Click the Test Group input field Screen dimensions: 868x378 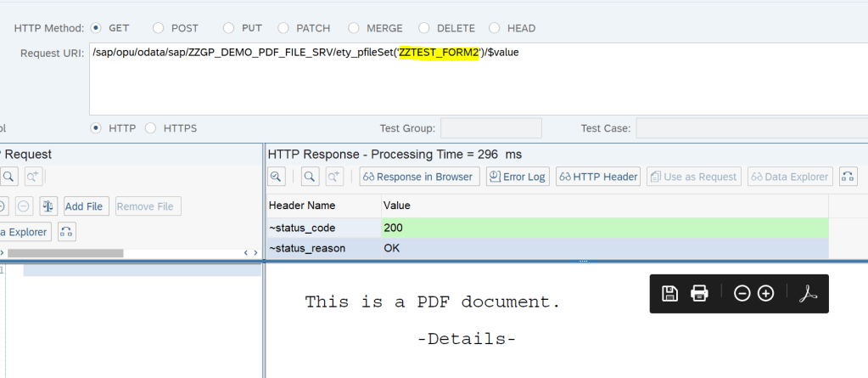(x=491, y=128)
